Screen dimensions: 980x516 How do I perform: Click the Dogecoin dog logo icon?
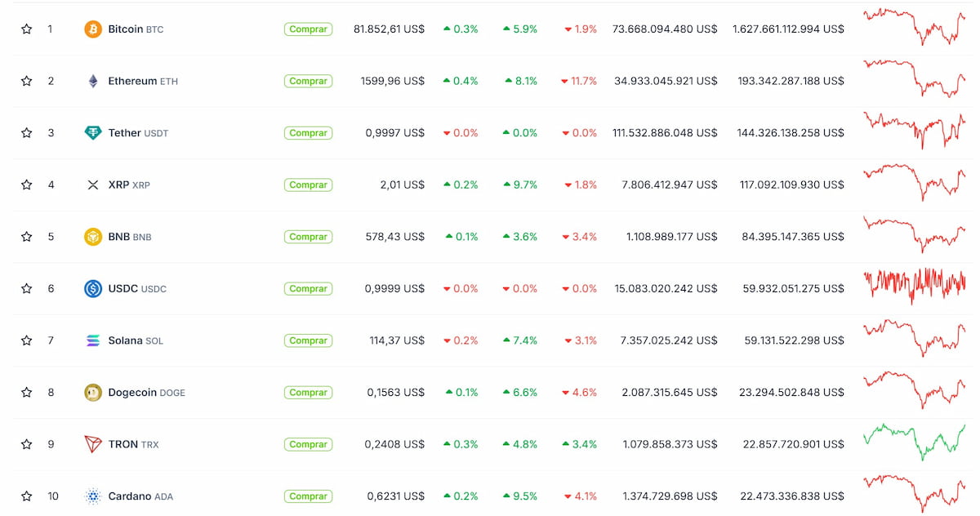(x=93, y=393)
